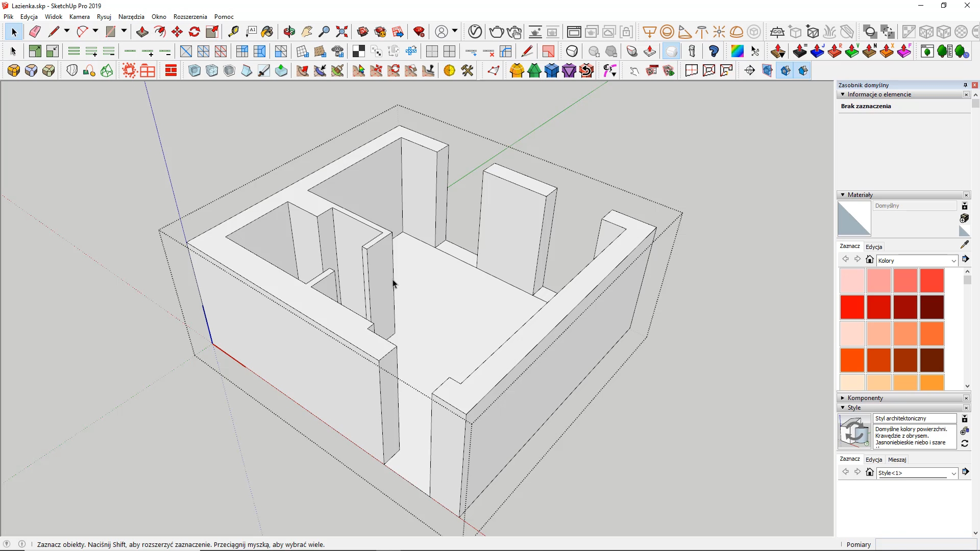
Task: Select the Eraser tool
Action: (35, 32)
